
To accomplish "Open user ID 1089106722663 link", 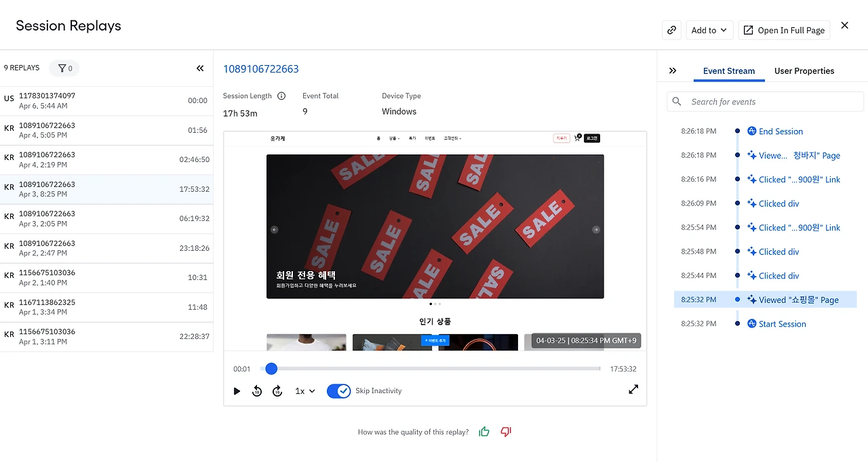I will click(x=261, y=69).
